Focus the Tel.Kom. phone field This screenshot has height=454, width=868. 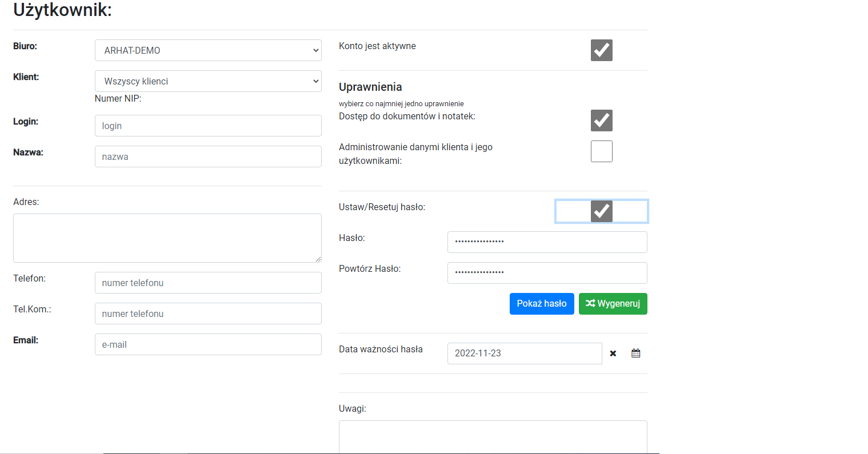208,314
